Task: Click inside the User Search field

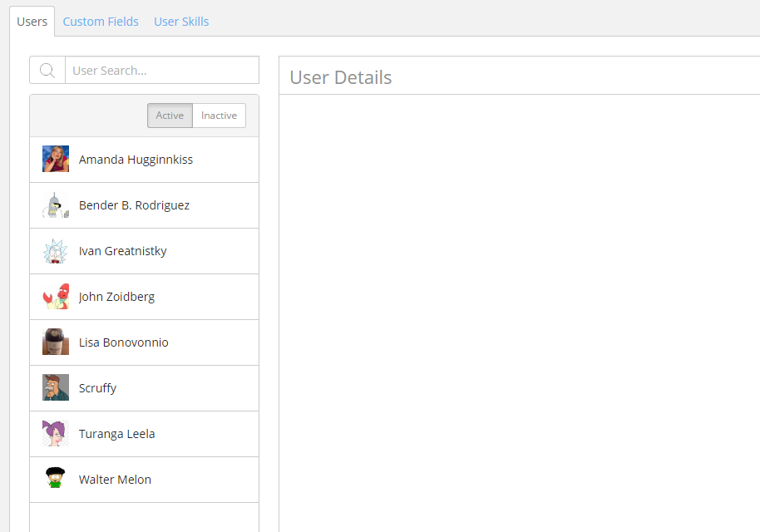Action: pyautogui.click(x=162, y=70)
